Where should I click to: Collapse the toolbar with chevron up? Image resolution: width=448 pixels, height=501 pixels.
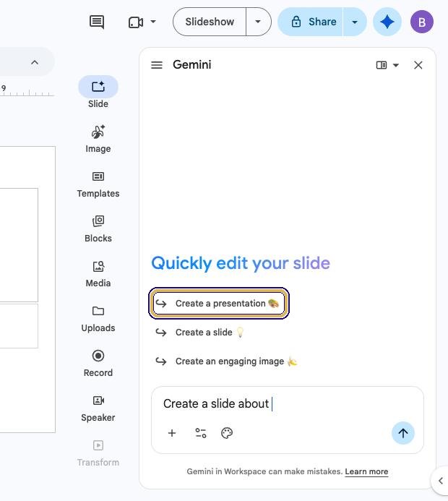pos(35,62)
